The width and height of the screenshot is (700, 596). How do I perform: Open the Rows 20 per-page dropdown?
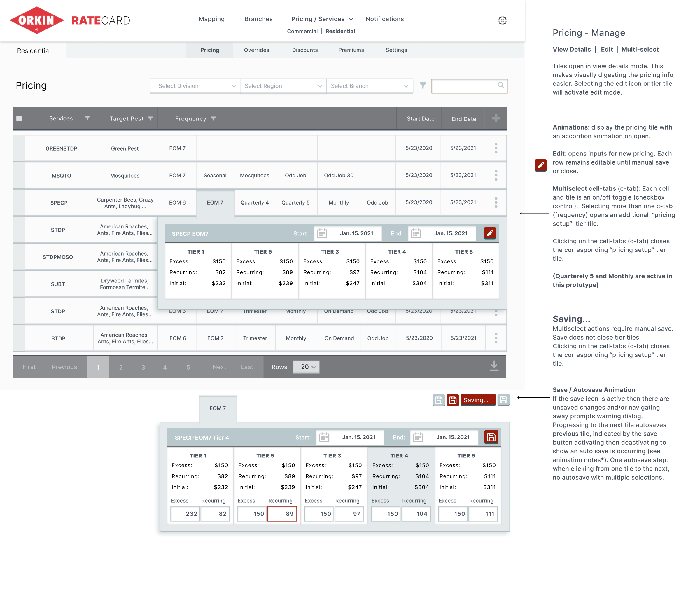tap(306, 367)
